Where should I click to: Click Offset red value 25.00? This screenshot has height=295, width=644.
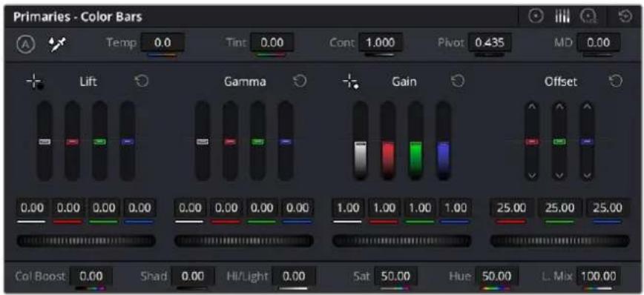tap(511, 208)
